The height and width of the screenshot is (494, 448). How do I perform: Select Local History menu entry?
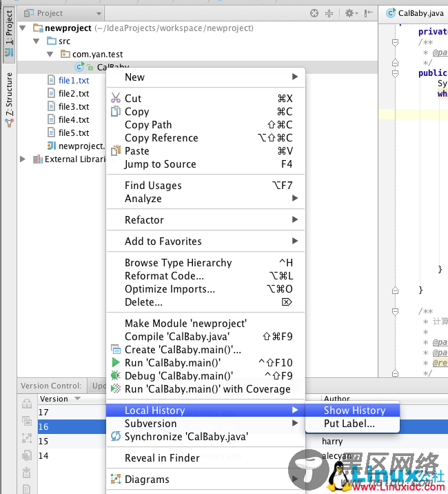point(205,411)
